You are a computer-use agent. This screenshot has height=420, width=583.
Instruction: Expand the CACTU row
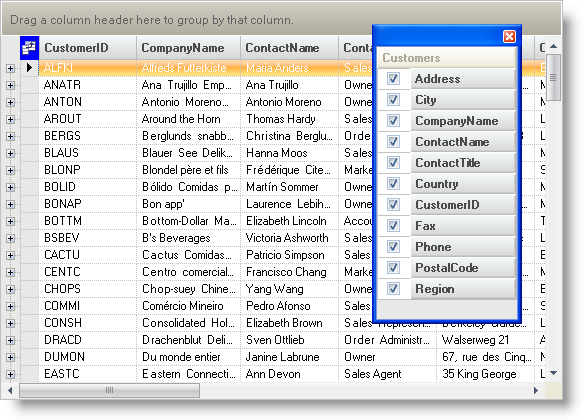click(10, 255)
